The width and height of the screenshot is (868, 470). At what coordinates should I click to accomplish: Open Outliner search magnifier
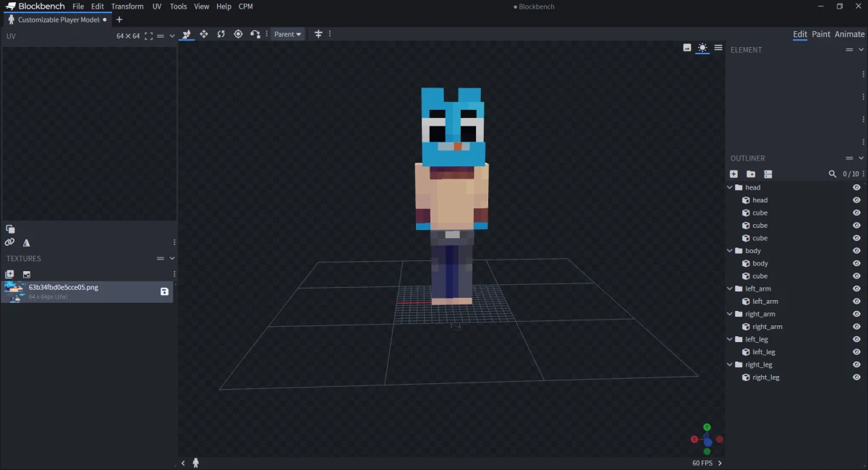[x=833, y=174]
